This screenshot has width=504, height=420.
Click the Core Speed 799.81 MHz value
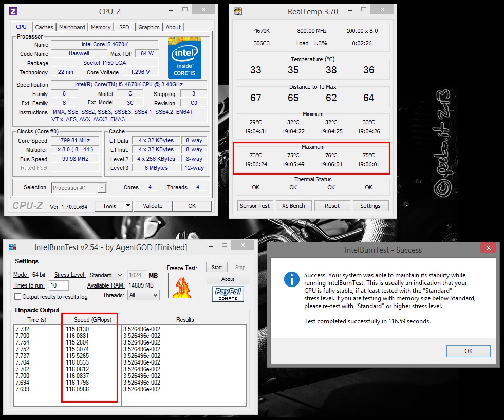[75, 141]
